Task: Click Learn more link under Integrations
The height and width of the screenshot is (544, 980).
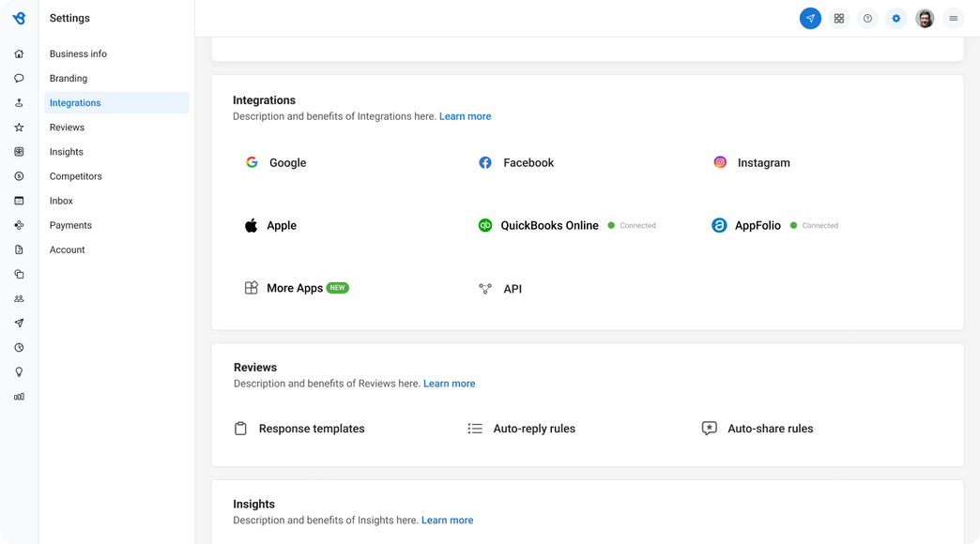Action: 465,116
